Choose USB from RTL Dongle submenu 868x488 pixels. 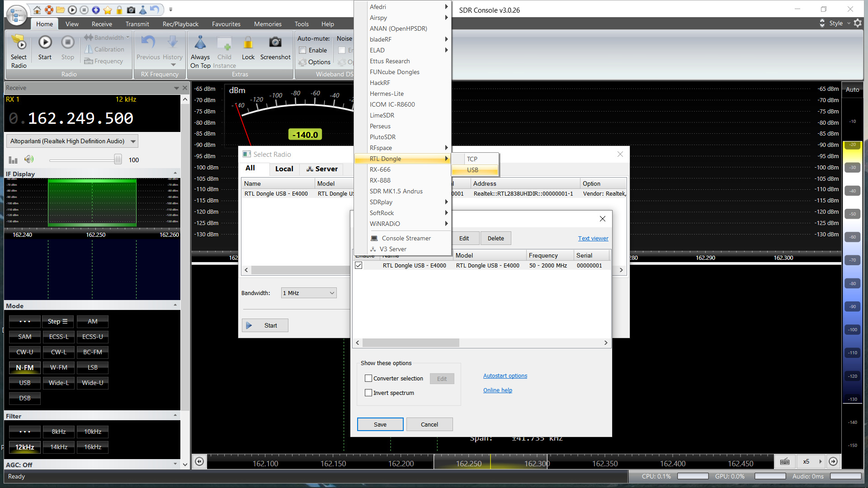tap(473, 170)
